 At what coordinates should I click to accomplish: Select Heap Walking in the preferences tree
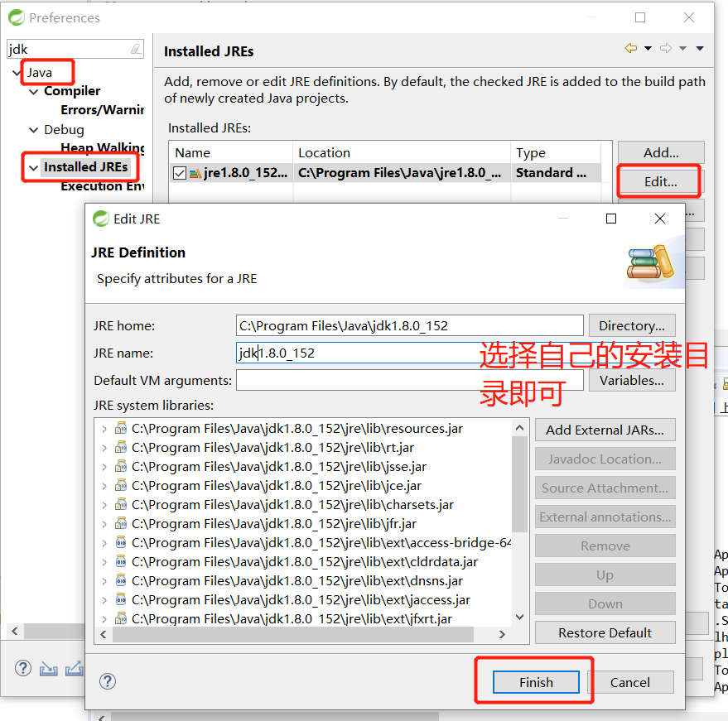103,147
